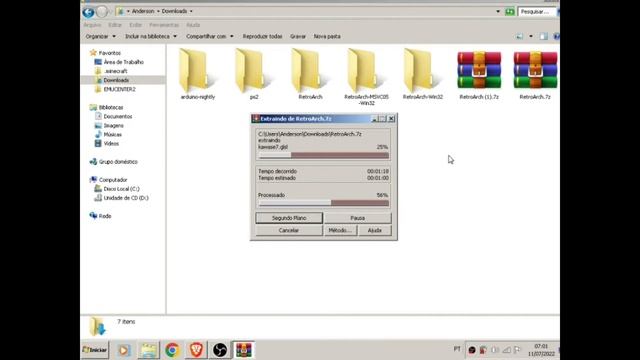The width and height of the screenshot is (640, 360).
Task: Click Reproduzir todas in toolbar
Action: point(262,36)
